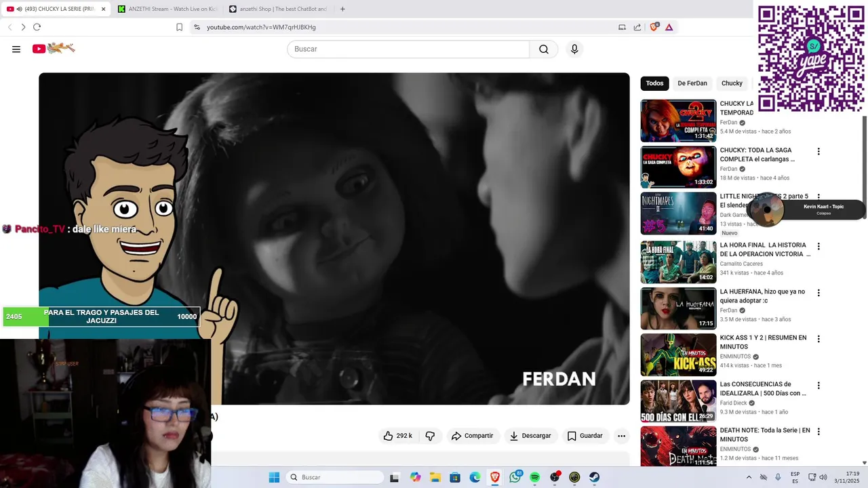Open Steam from the taskbar
The image size is (868, 488).
(x=594, y=477)
